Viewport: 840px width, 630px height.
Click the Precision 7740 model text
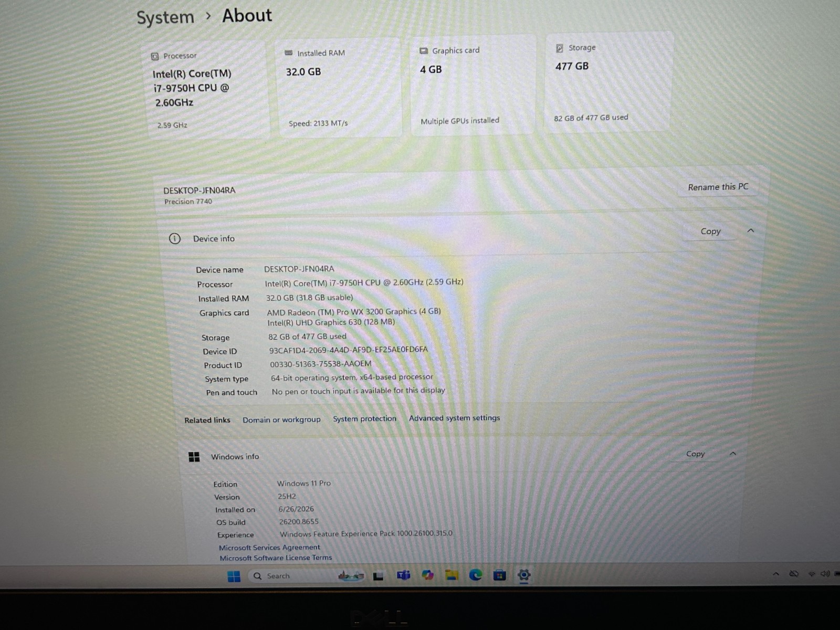click(188, 202)
